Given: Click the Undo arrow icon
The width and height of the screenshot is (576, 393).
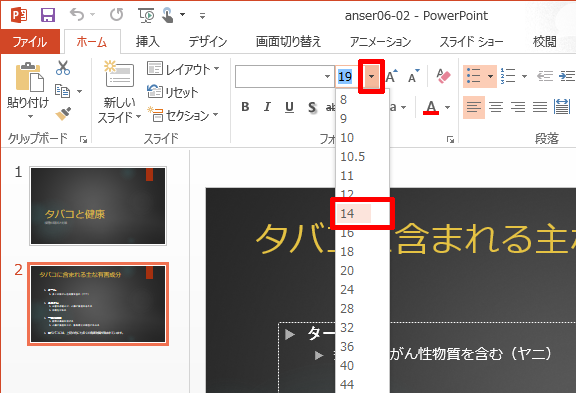Looking at the screenshot, I should click(x=77, y=15).
